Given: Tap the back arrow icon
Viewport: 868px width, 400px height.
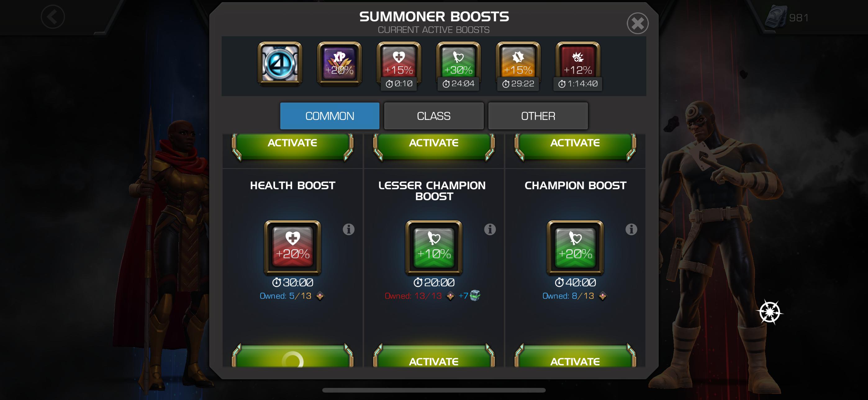Looking at the screenshot, I should (x=53, y=17).
